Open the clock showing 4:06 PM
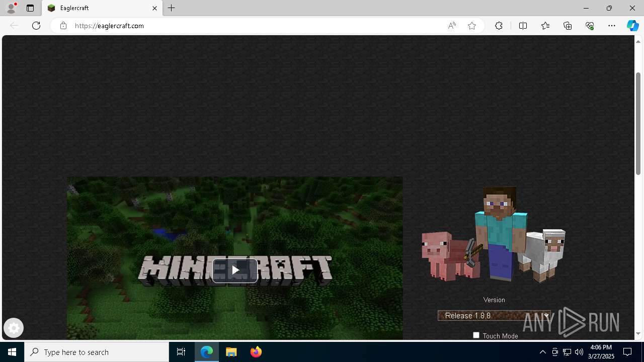Image resolution: width=644 pixels, height=362 pixels. tap(601, 352)
